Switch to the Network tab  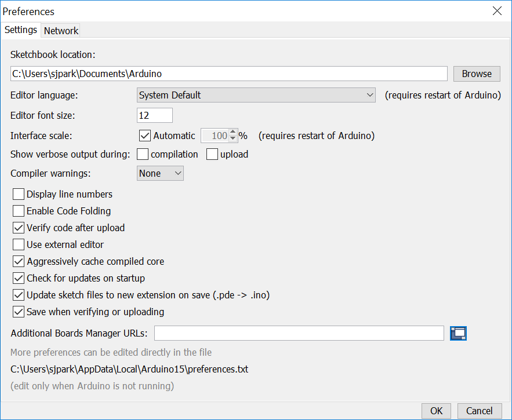pyautogui.click(x=61, y=31)
